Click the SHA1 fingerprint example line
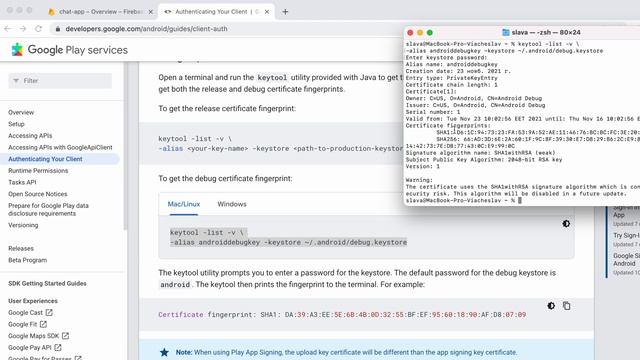Viewport: 640px width, 360px height. pyautogui.click(x=342, y=315)
